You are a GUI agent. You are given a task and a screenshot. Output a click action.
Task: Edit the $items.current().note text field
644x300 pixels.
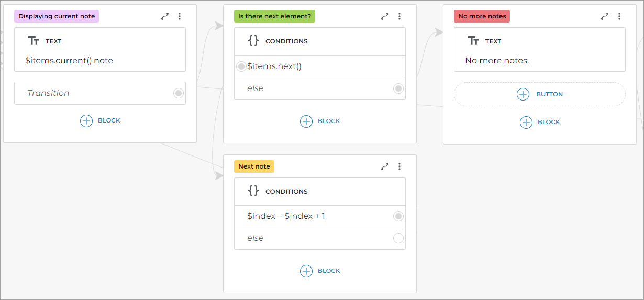[x=69, y=61]
